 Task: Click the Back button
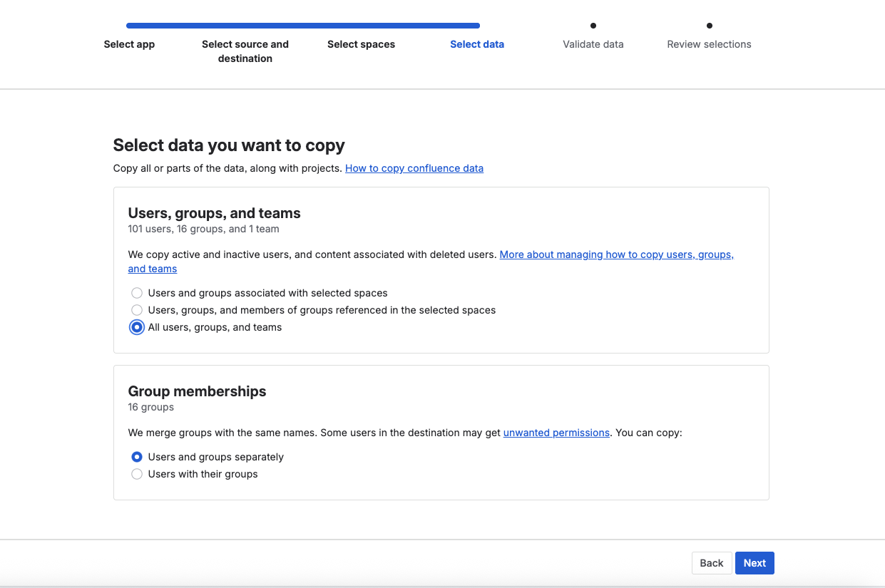tap(711, 562)
